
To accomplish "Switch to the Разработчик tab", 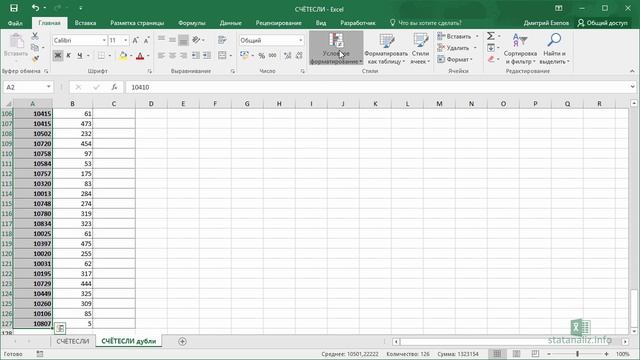I will [x=358, y=23].
